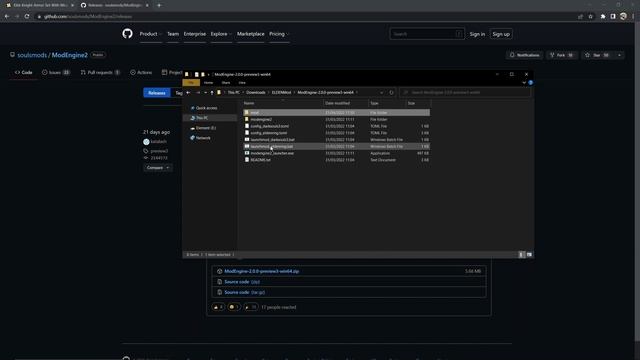Screen dimensions: 640x360
Task: Select Quick access in Explorer sidebar
Action: click(x=206, y=108)
